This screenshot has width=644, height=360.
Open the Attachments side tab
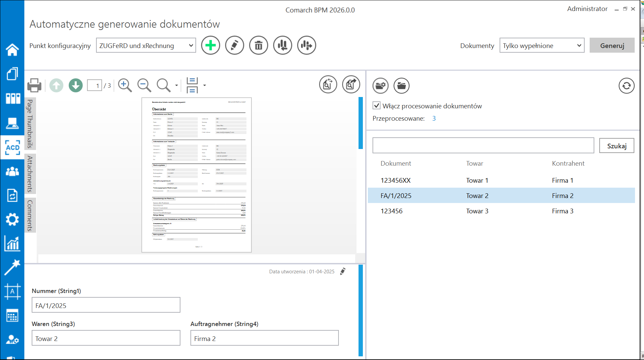(30, 174)
